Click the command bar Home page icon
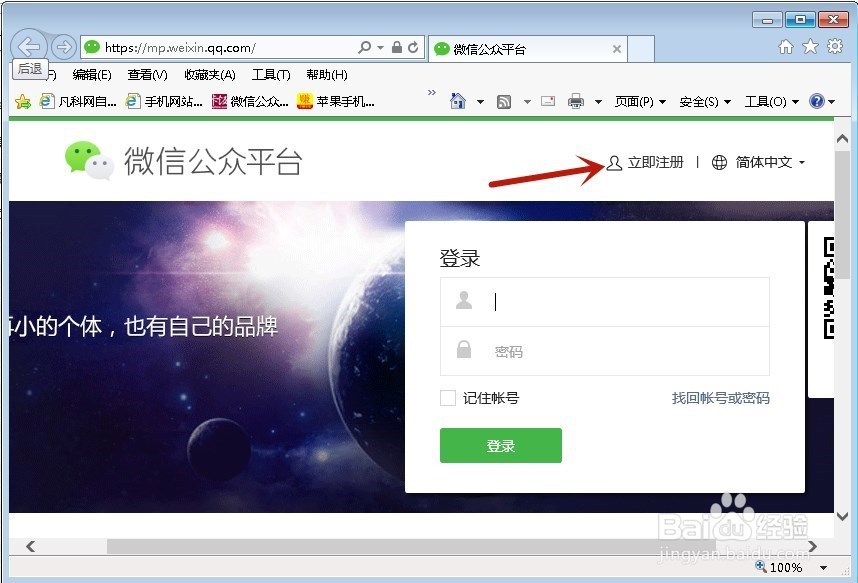Image resolution: width=858 pixels, height=583 pixels. (458, 101)
